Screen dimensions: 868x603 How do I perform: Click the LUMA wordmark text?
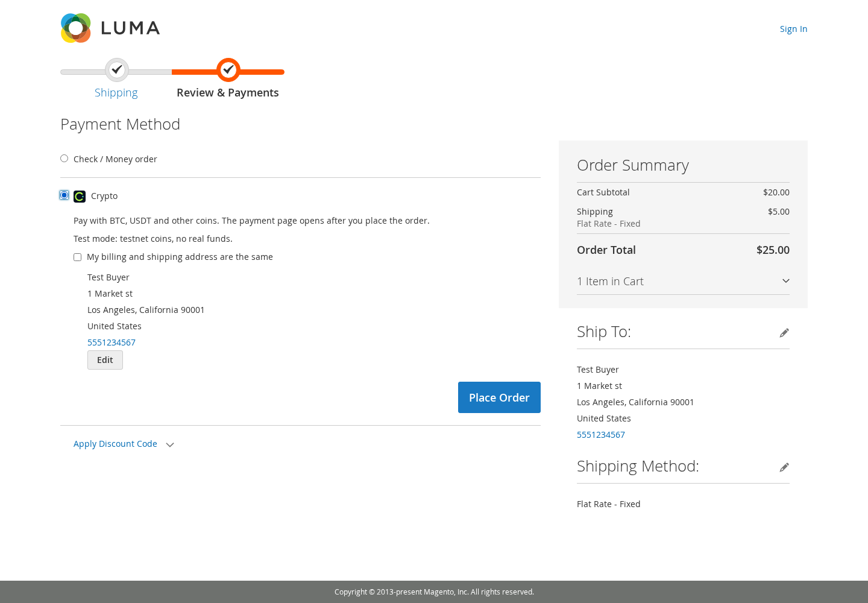(x=130, y=28)
